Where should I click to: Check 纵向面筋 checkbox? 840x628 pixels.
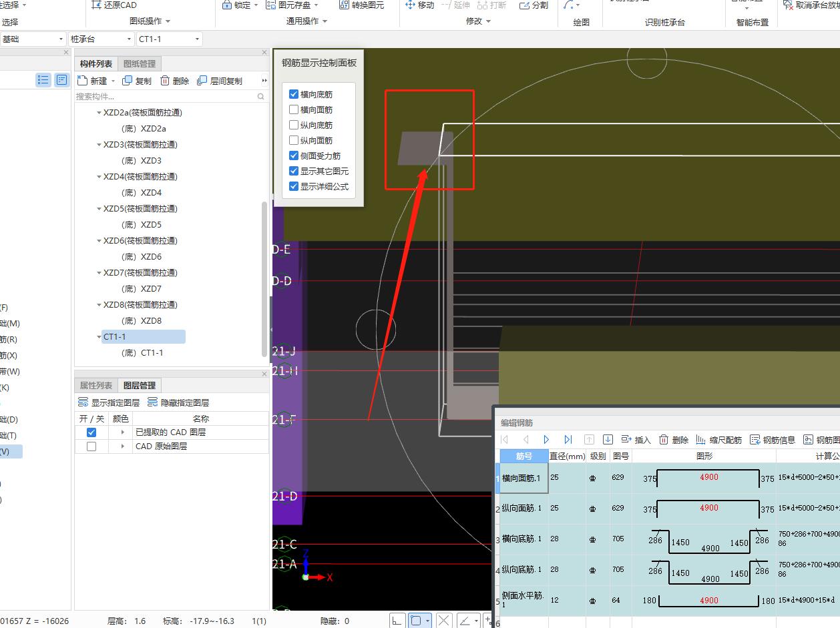click(294, 140)
